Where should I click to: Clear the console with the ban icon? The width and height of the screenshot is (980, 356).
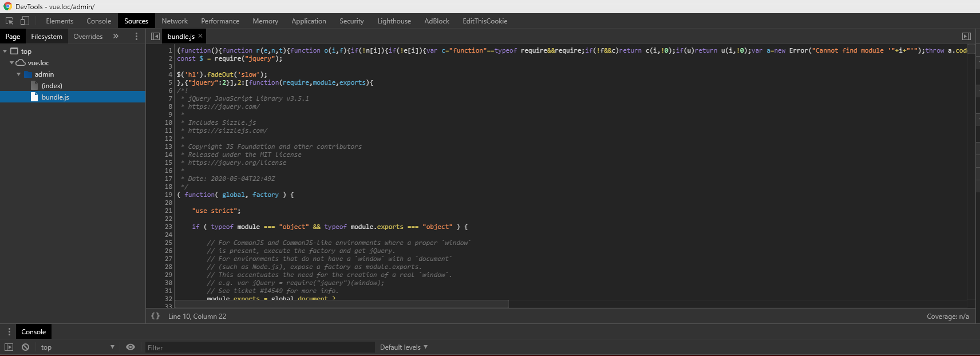[25, 347]
